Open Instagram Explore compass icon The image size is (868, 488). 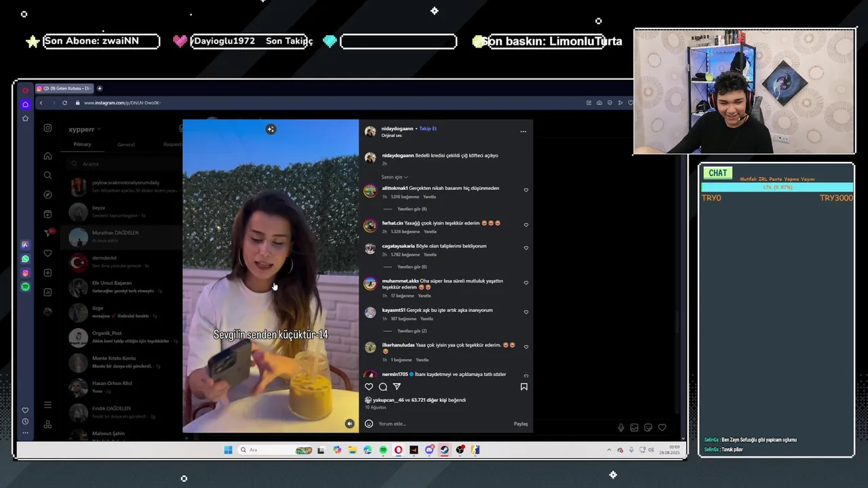click(47, 195)
